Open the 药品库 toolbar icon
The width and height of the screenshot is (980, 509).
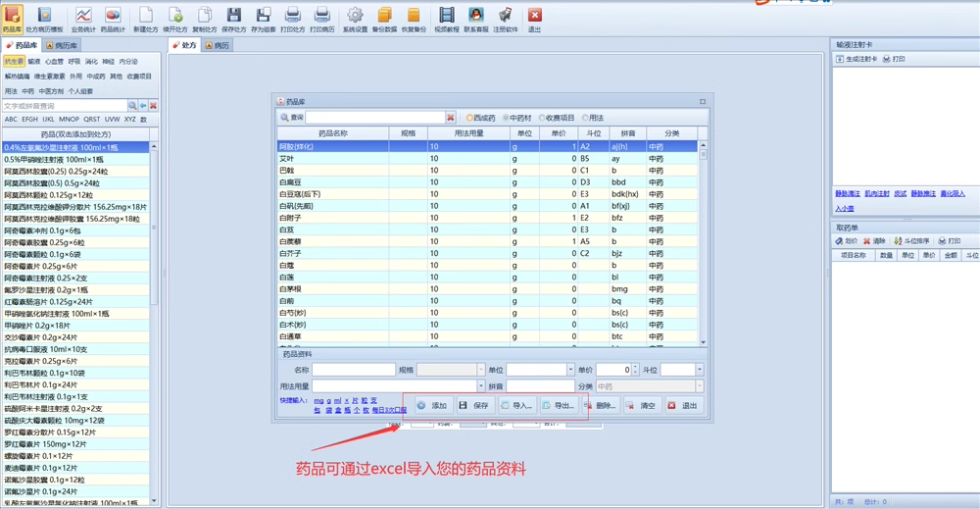[12, 18]
